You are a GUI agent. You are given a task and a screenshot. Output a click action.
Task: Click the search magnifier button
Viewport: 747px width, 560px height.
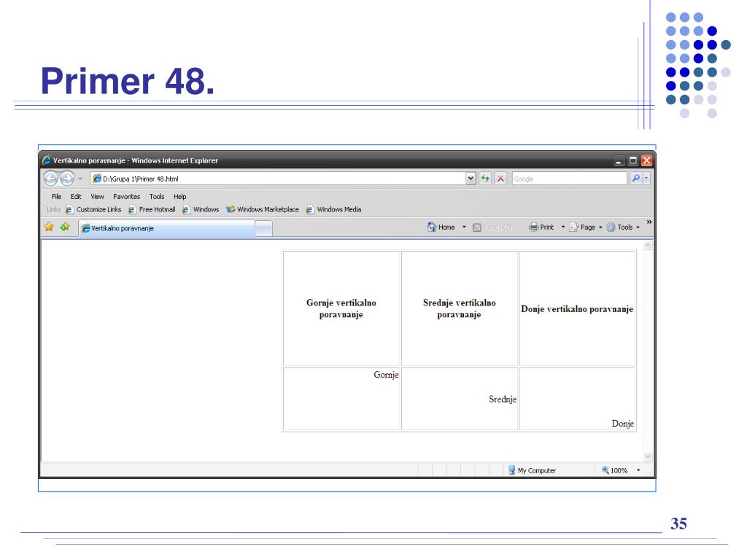tap(635, 179)
